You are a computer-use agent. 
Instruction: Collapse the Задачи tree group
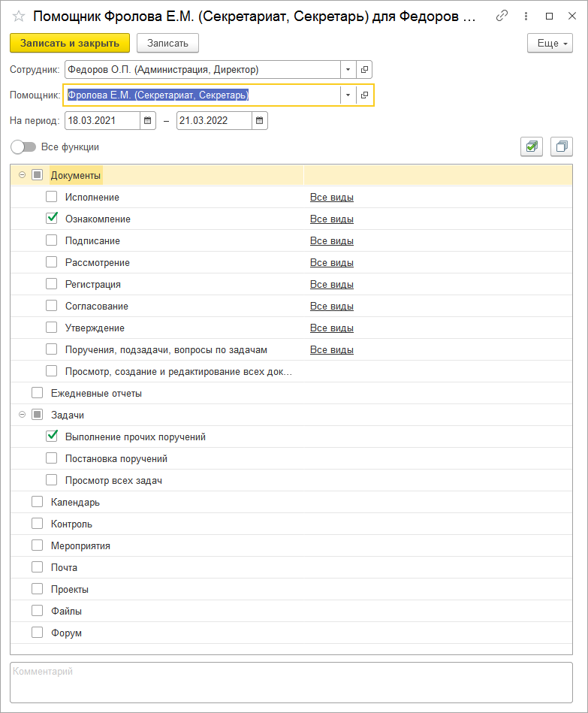click(x=22, y=415)
